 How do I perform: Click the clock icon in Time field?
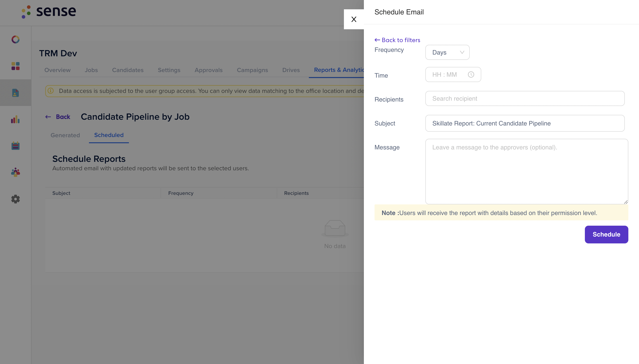point(471,74)
